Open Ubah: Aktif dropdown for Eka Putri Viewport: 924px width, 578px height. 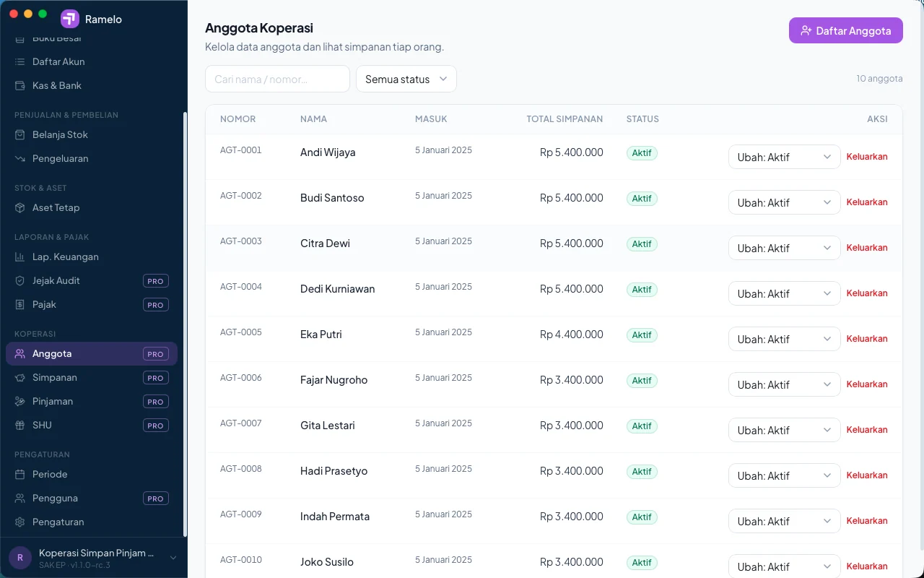[785, 339]
